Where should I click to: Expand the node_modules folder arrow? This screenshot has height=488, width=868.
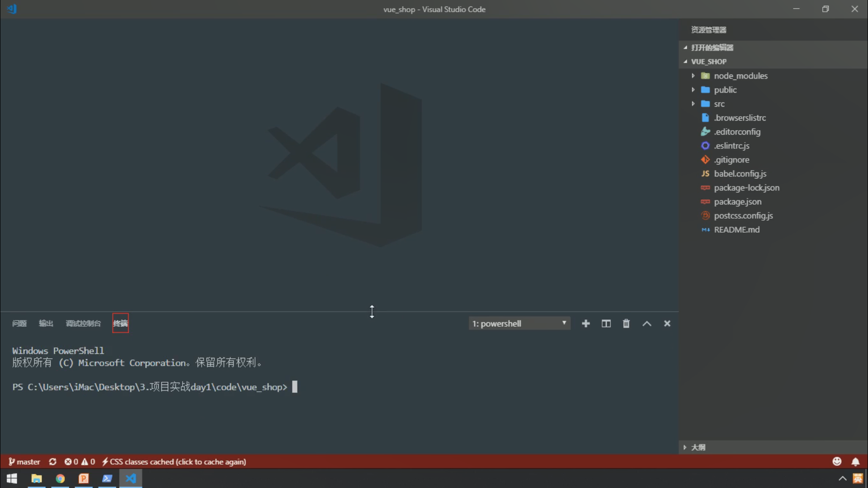pyautogui.click(x=693, y=76)
